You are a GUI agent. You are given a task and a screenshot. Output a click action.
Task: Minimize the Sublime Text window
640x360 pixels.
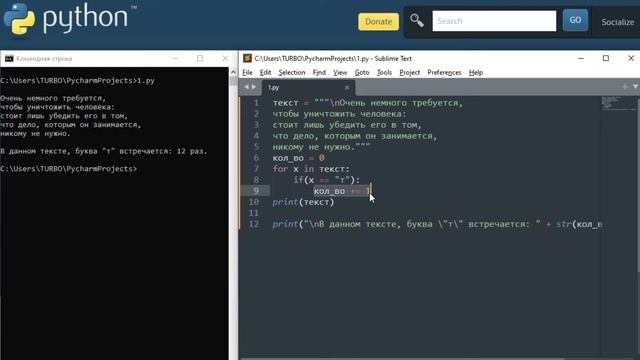click(x=581, y=58)
